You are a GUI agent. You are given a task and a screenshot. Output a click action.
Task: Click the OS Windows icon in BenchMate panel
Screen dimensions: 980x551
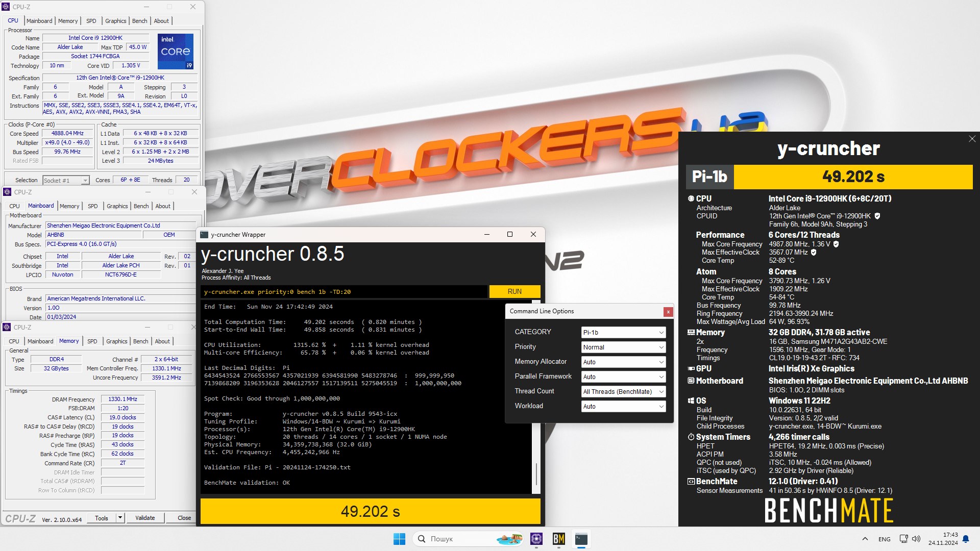coord(691,400)
